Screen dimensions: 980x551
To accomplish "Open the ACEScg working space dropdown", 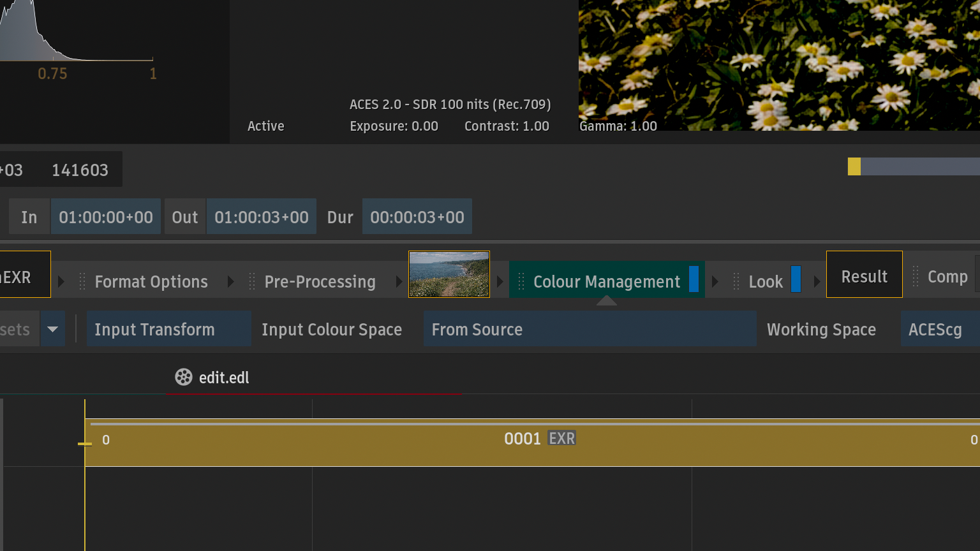I will [938, 329].
